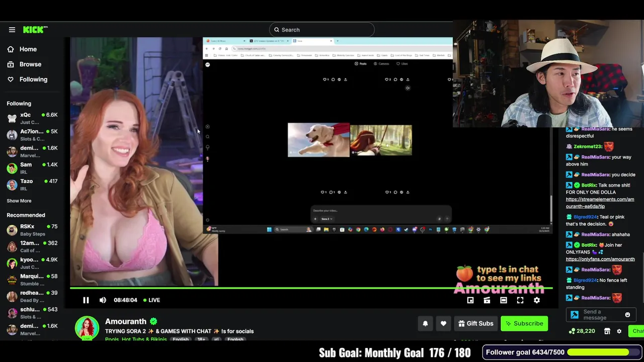Click Zekrome123 username in chat
The image size is (644, 362).
(588, 146)
